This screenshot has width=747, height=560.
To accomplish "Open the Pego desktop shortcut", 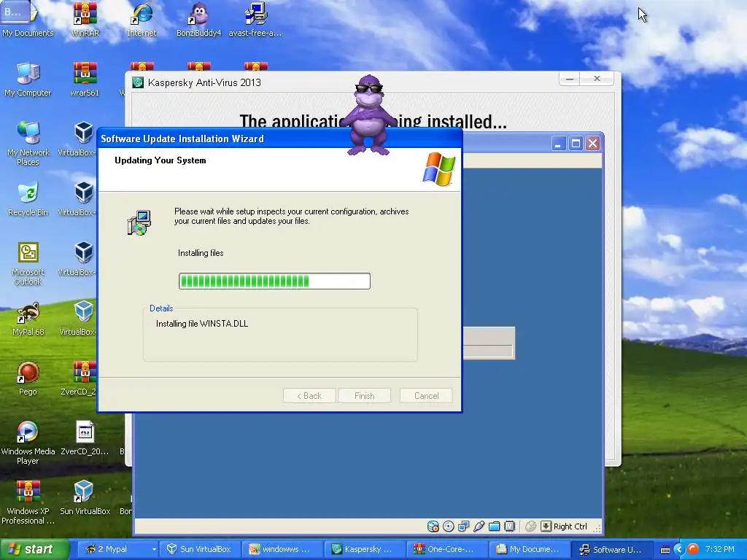I will (x=28, y=378).
